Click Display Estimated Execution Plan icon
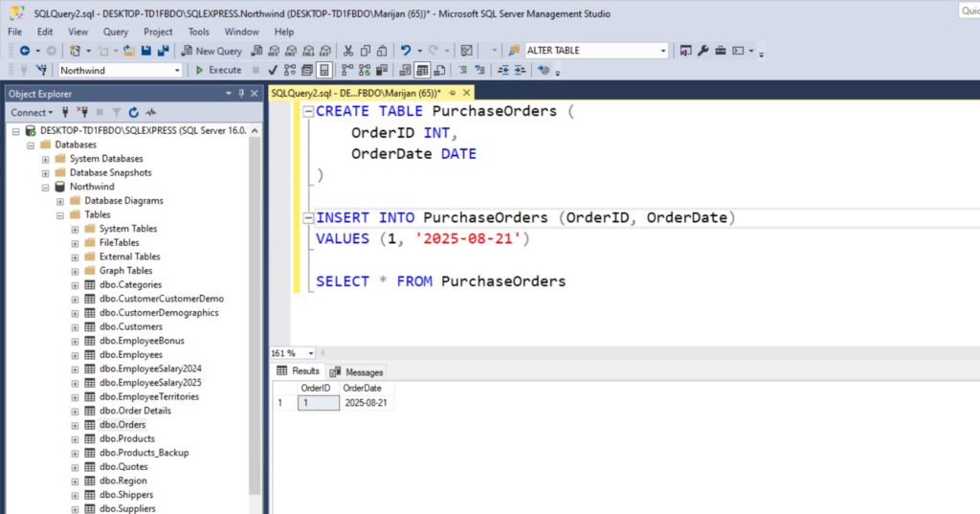The image size is (980, 514). 290,70
